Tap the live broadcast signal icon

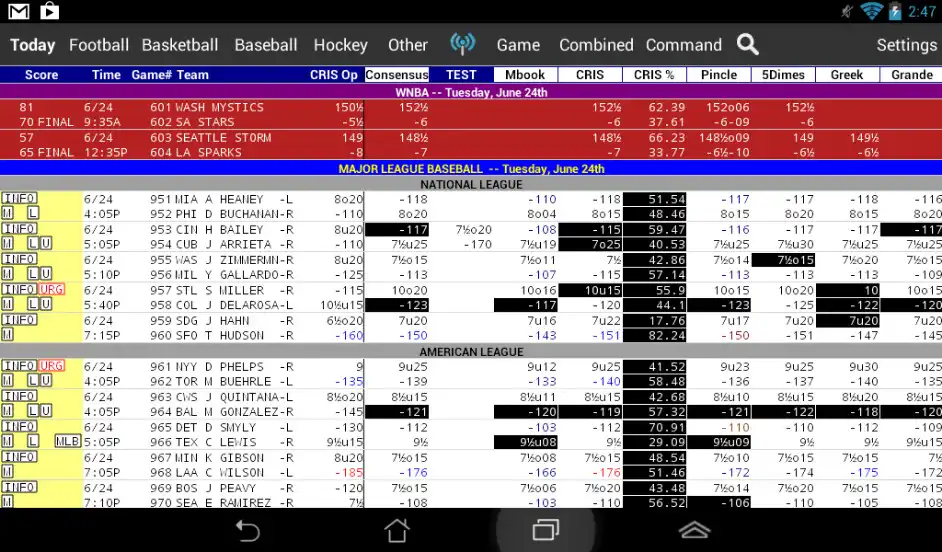pos(462,44)
